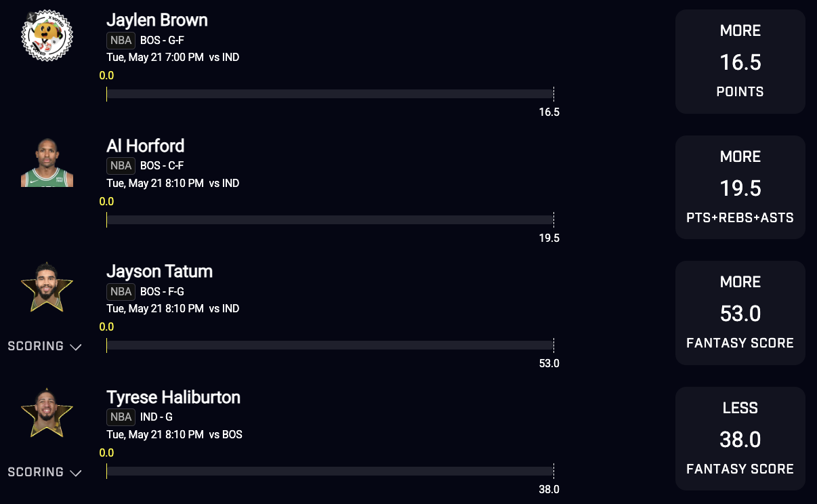Click Jaylen Brown's points progress bar

(330, 94)
